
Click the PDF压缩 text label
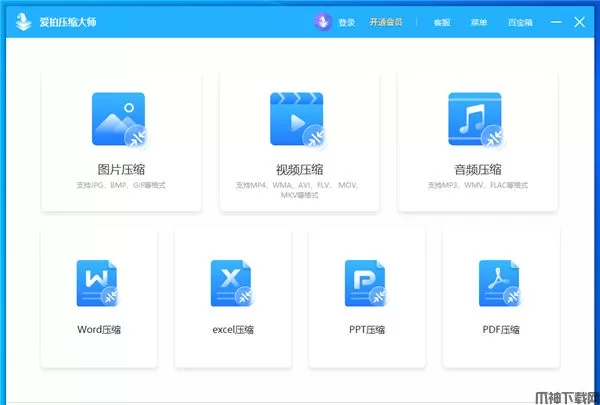(x=501, y=329)
